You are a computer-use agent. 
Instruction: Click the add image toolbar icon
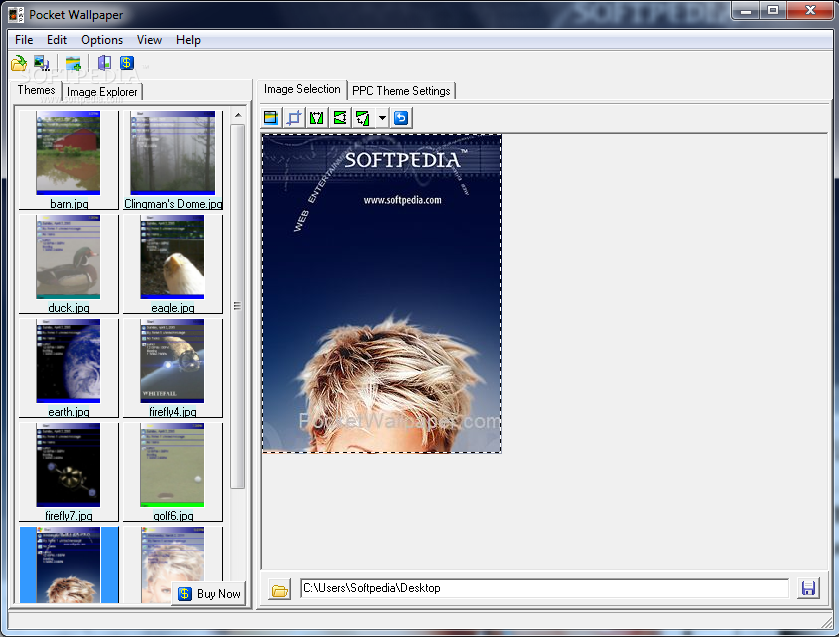73,63
